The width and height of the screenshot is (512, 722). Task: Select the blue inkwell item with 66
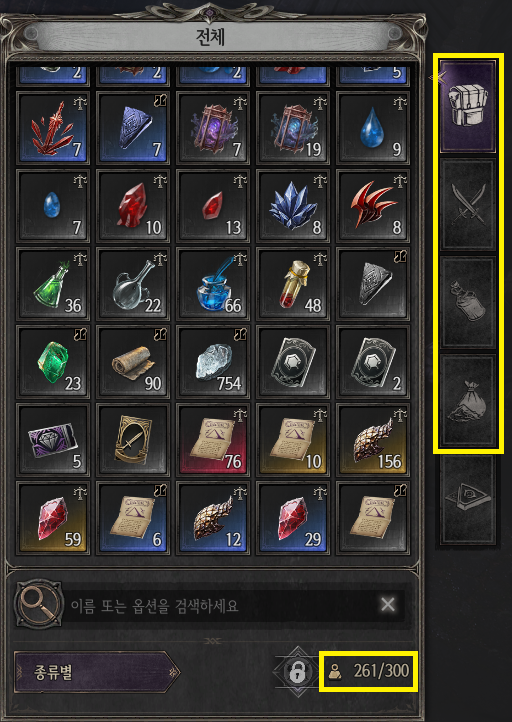tap(212, 284)
